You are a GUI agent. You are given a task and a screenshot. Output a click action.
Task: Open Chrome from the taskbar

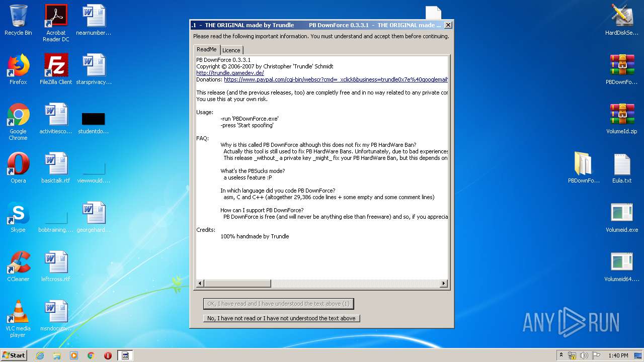(x=91, y=355)
